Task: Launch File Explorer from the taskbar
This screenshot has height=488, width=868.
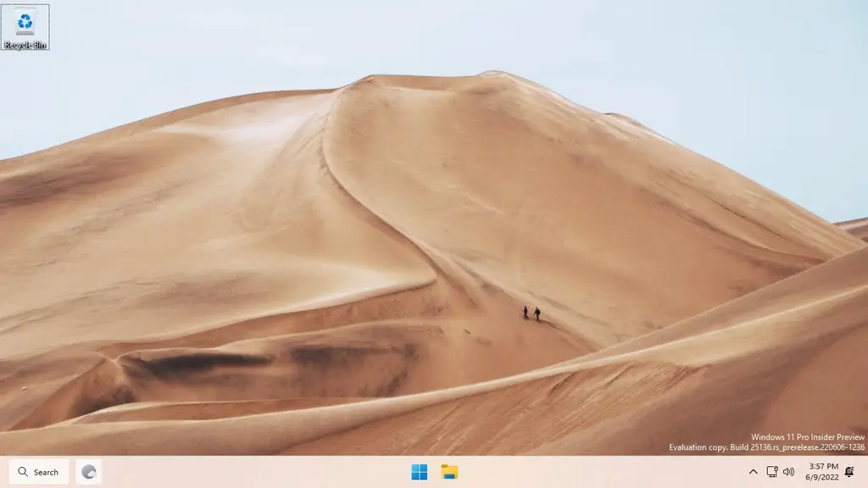Action: (449, 472)
